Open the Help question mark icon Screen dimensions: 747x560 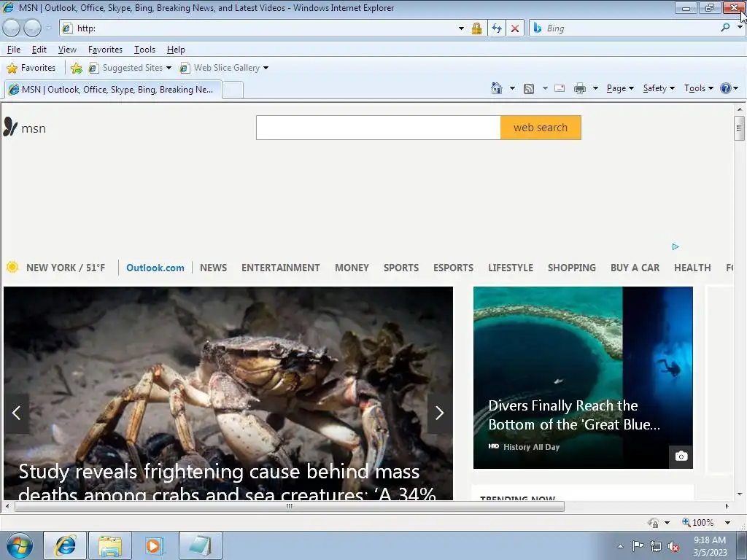click(x=726, y=88)
